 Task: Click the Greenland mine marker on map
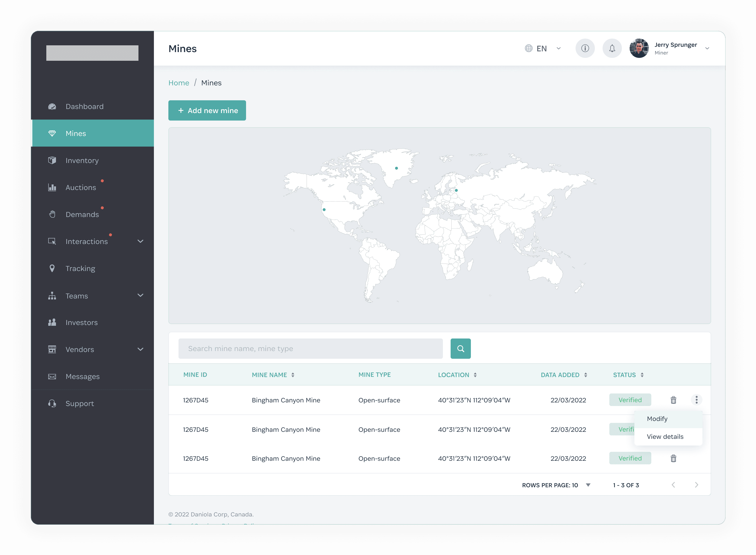396,168
